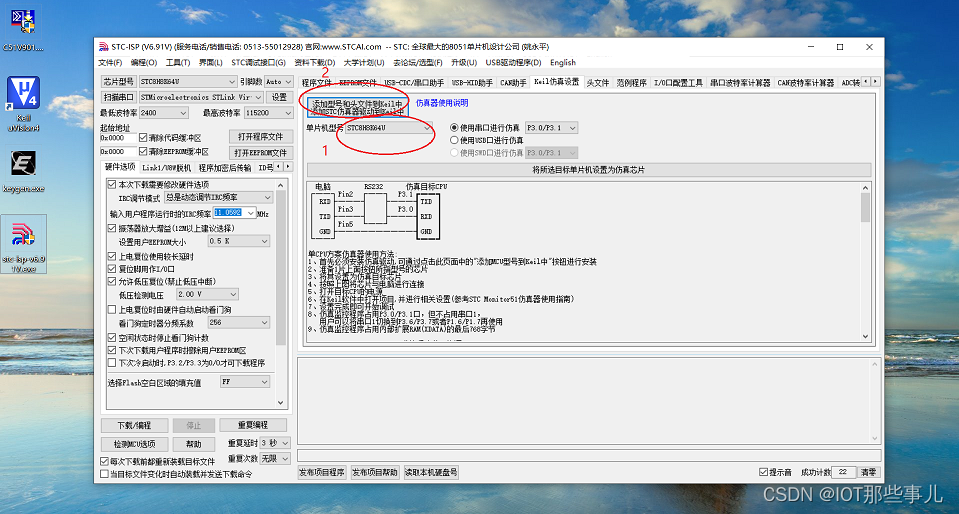
Task: Open the IRC调节模式 dropdown
Action: 218,198
